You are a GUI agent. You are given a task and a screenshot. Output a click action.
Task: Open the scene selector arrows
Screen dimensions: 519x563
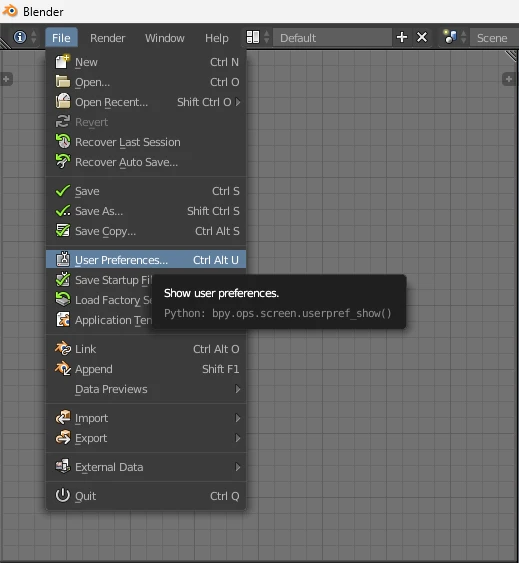pyautogui.click(x=464, y=37)
